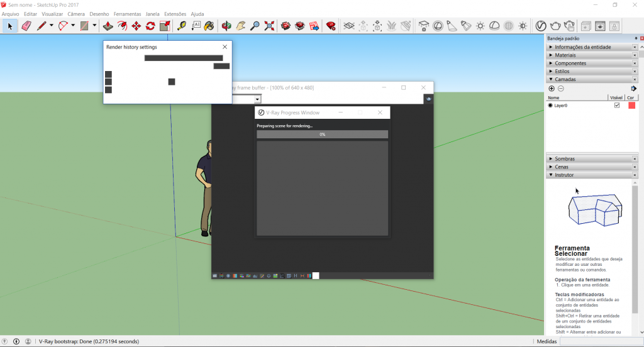Open the Arquivo menu
The width and height of the screenshot is (644, 347).
(10, 14)
